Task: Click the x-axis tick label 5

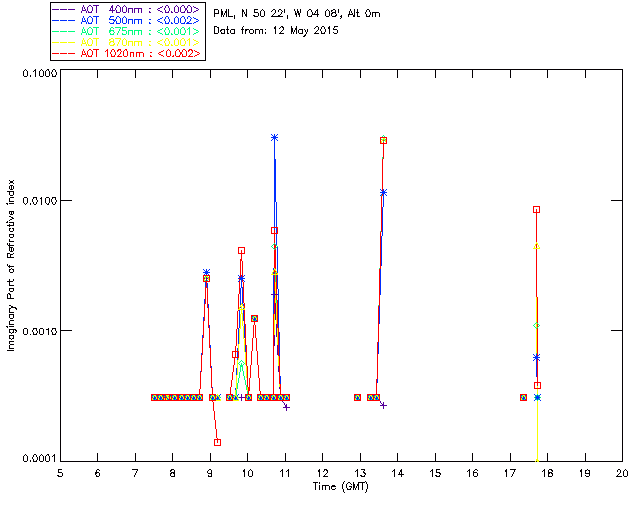Action: (x=60, y=473)
